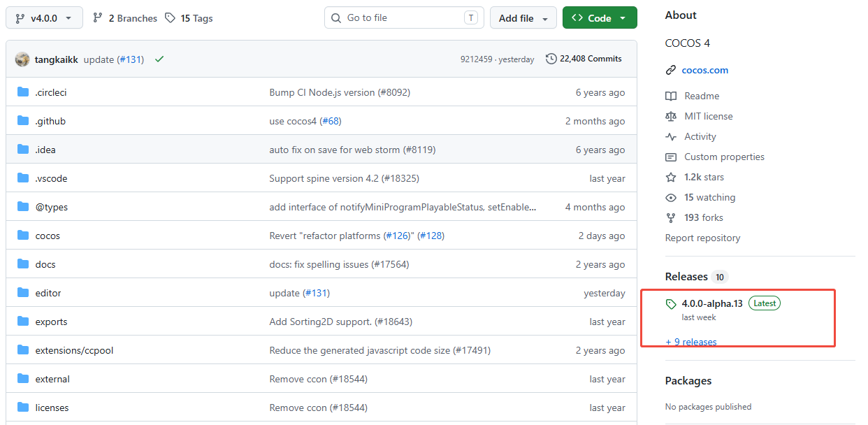The height and width of the screenshot is (425, 868).
Task: Click the Readme book icon
Action: 671,96
